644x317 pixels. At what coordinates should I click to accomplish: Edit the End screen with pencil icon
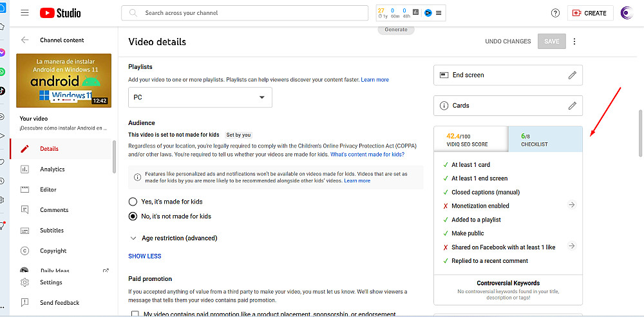572,75
